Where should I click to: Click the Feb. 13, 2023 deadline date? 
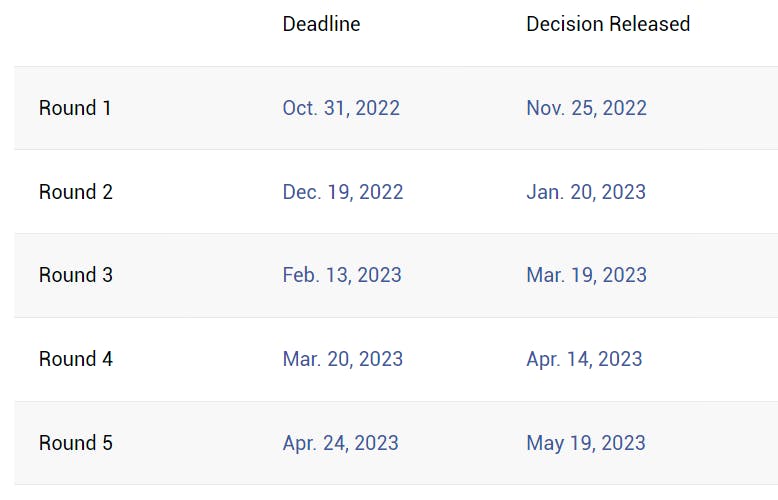click(342, 275)
